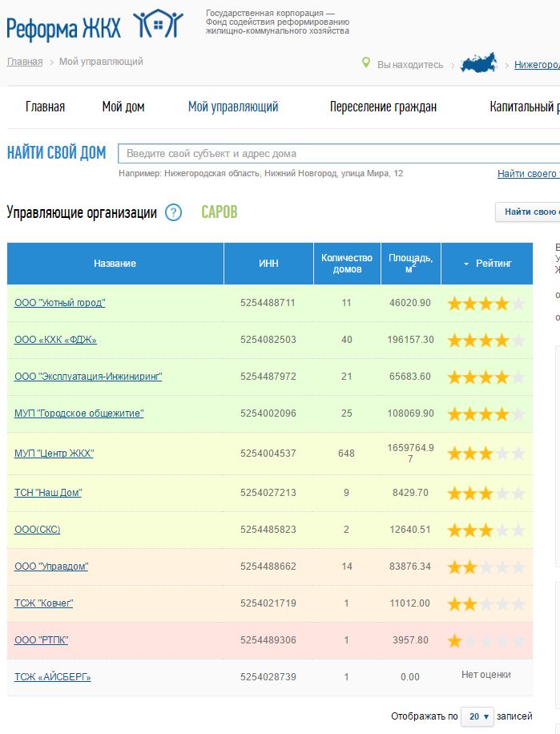Screen dimensions: 560x734
Task: Open ТСЖ «АЙСБЕРГ» link
Action: point(53,677)
